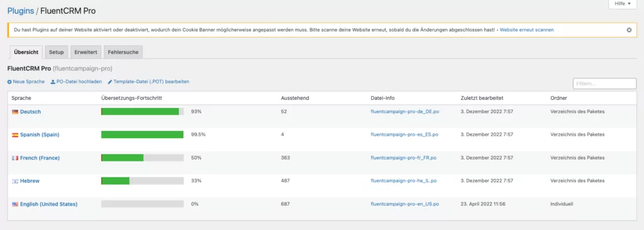Open the Hebrew translation
This screenshot has height=230, width=644.
tap(30, 181)
